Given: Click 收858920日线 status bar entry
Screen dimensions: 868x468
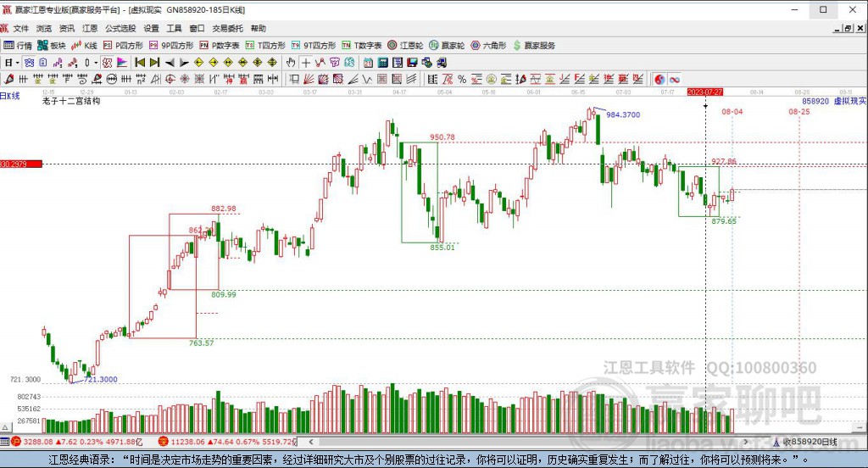Looking at the screenshot, I should [x=804, y=442].
